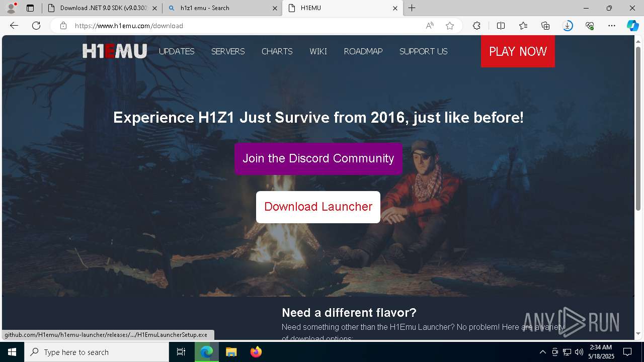This screenshot has width=644, height=362.
Task: Open File Explorer taskbar icon
Action: point(231,352)
